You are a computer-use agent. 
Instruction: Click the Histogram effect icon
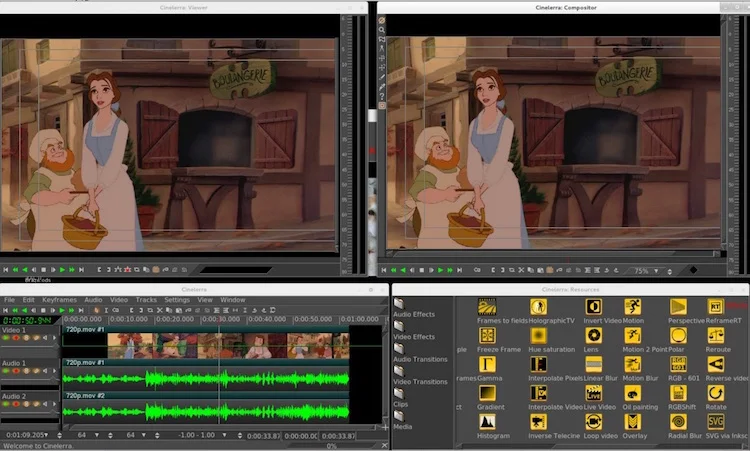point(487,422)
